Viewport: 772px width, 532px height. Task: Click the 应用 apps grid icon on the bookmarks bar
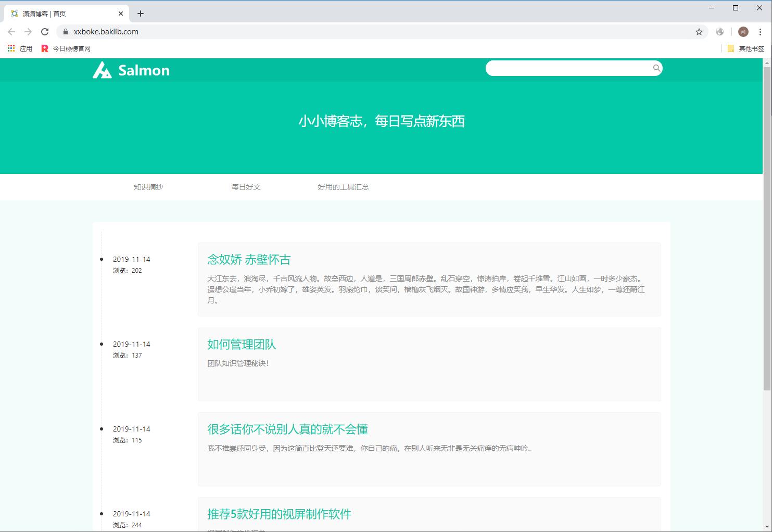(11, 48)
